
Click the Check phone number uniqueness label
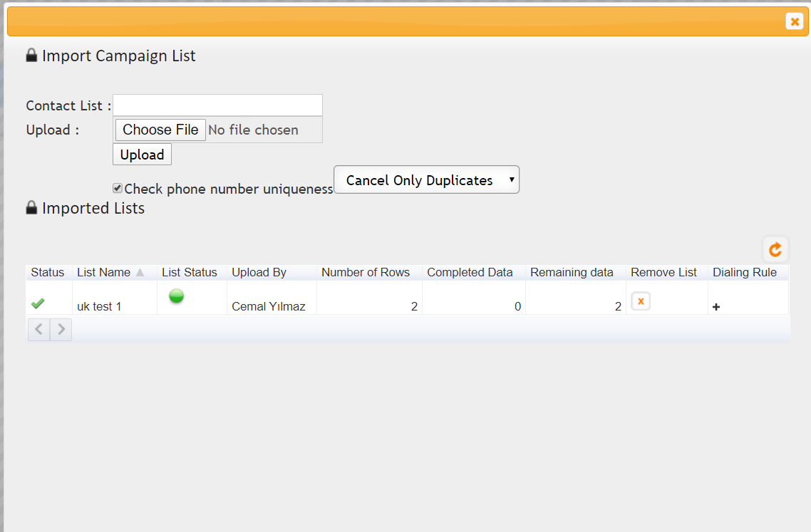pyautogui.click(x=229, y=189)
